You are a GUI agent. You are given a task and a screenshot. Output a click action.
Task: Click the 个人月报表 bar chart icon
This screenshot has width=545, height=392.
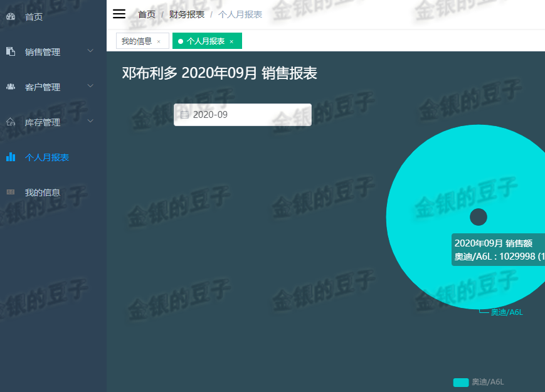(x=11, y=157)
